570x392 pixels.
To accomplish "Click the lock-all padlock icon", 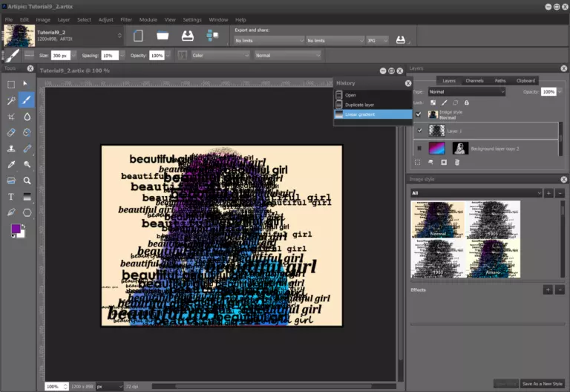I will [x=466, y=102].
